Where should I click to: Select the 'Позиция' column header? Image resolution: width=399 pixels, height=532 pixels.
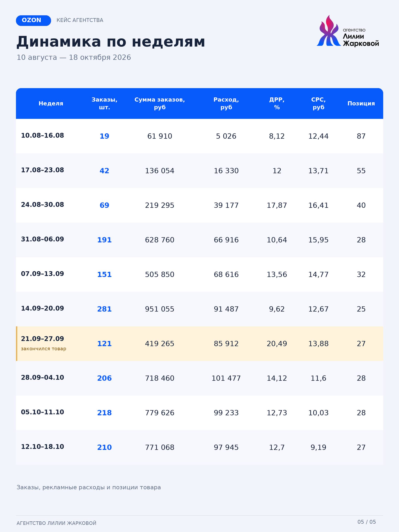pyautogui.click(x=361, y=103)
